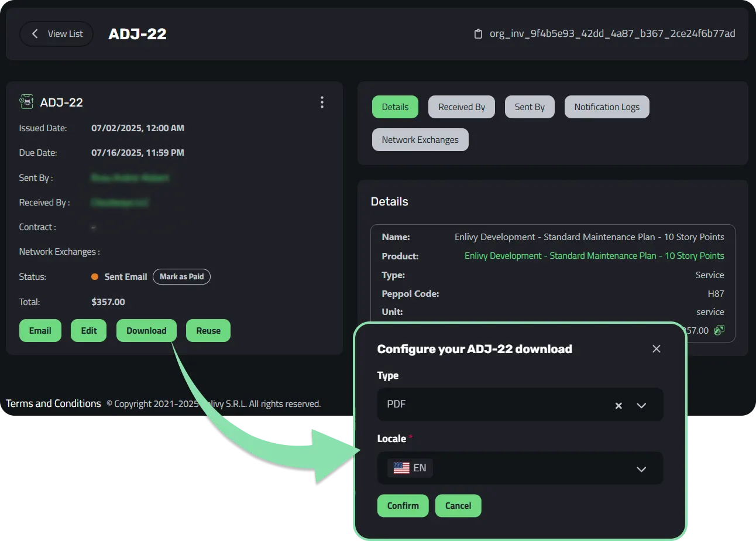Image resolution: width=756 pixels, height=541 pixels.
Task: Open the Sent By tab
Action: point(530,107)
